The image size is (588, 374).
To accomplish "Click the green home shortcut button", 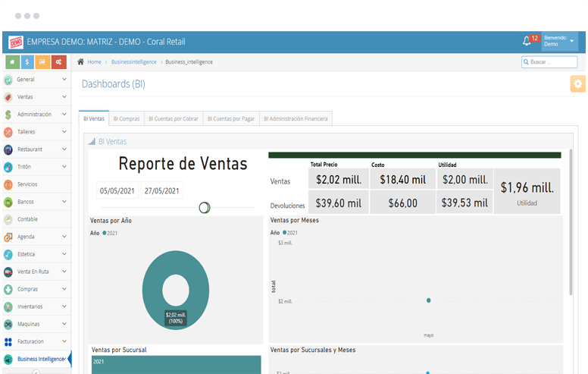I will pos(12,62).
